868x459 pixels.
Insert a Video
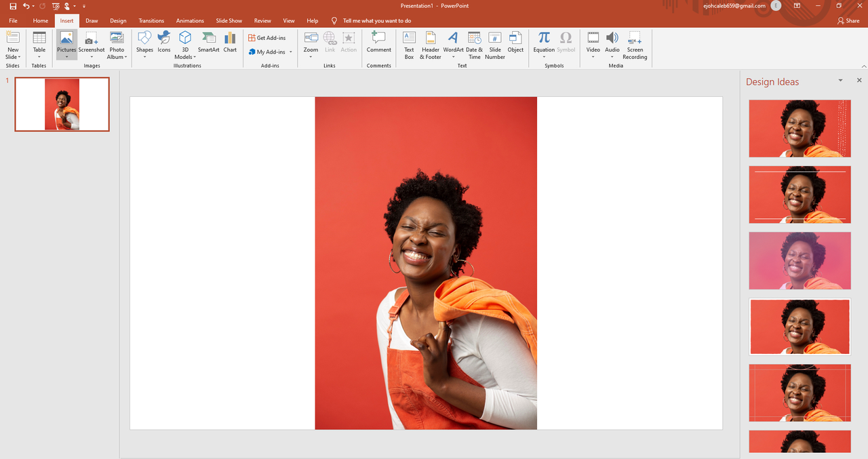[593, 45]
